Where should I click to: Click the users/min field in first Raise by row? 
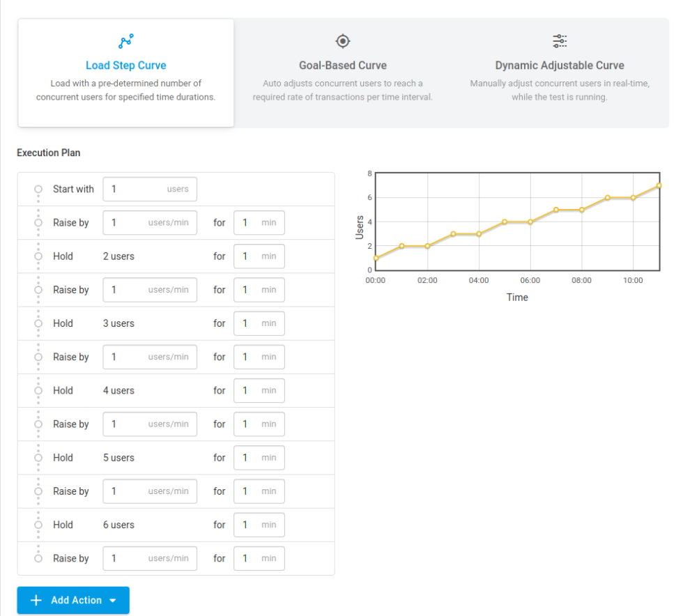pos(150,222)
